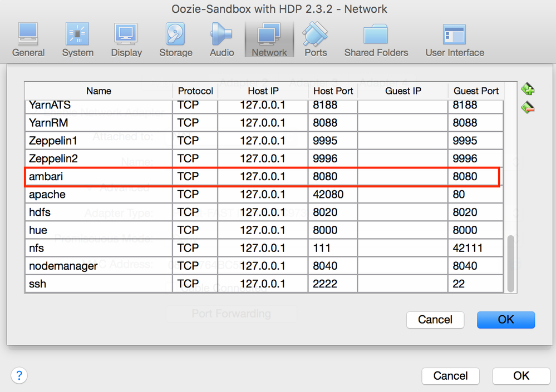This screenshot has width=556, height=392.
Task: Click the Host Port column header
Action: click(333, 91)
